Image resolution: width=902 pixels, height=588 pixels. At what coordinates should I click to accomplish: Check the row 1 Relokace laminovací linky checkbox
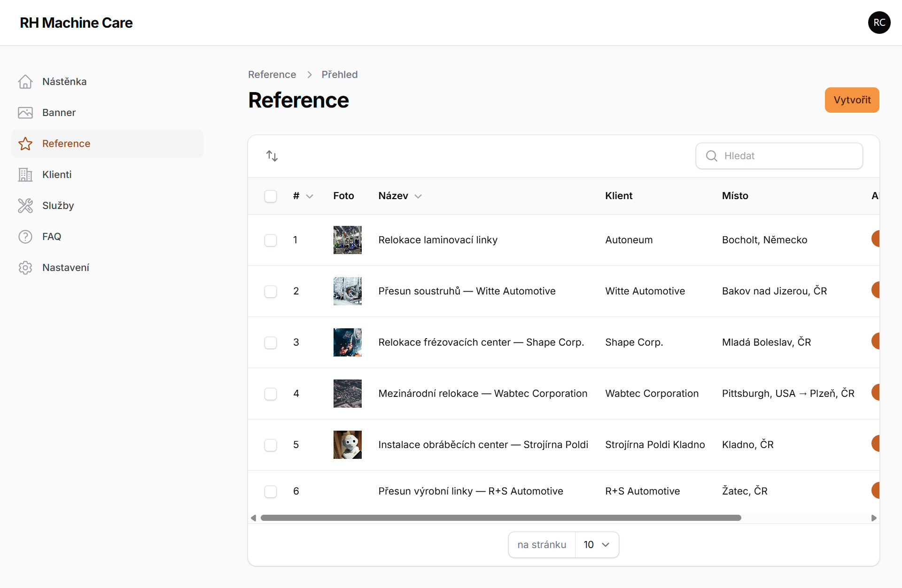271,240
